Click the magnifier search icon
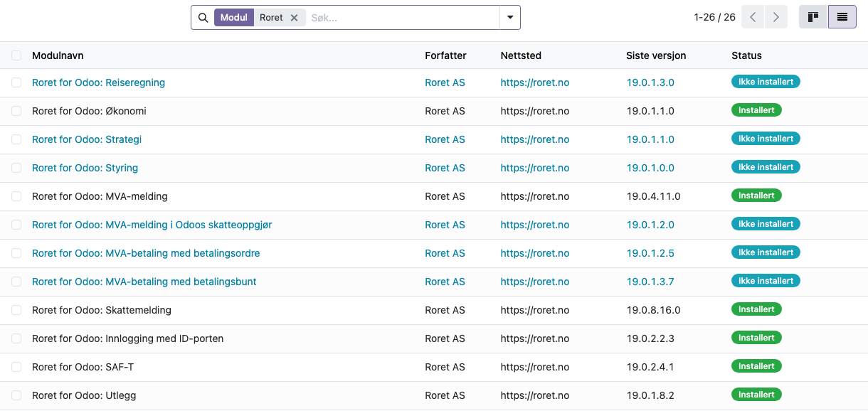 pos(203,18)
